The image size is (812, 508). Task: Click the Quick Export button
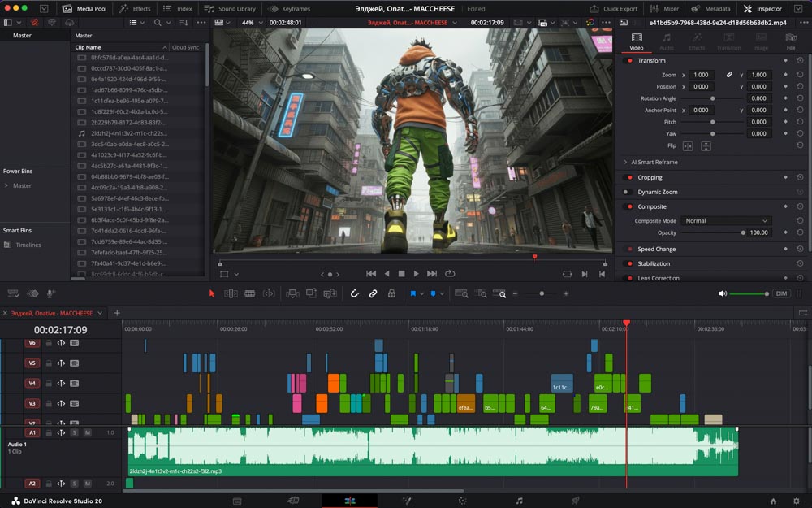[614, 8]
